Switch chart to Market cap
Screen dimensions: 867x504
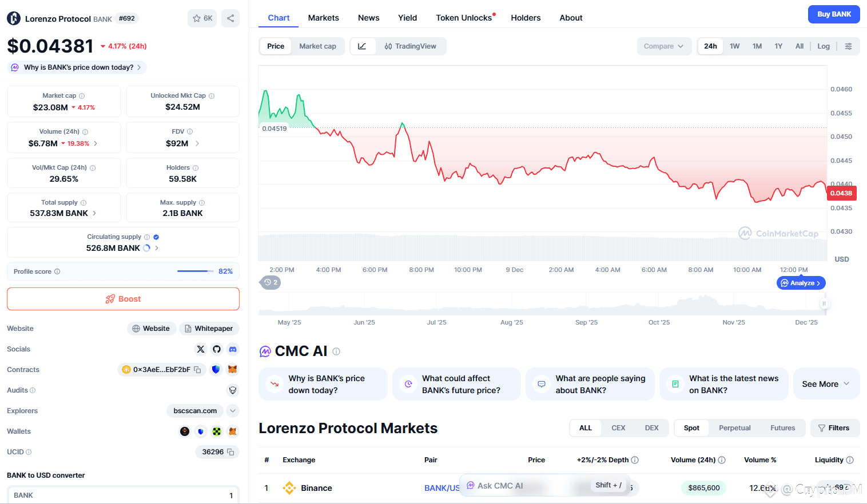point(317,46)
